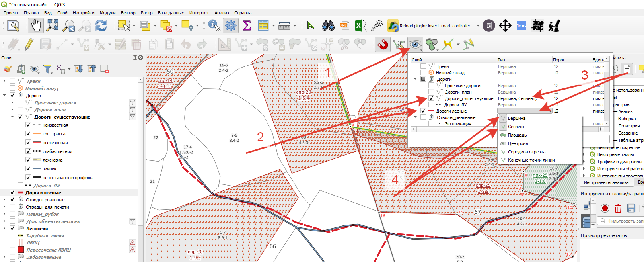Click the Excel export icon
The width and height of the screenshot is (644, 262).
coord(360,26)
